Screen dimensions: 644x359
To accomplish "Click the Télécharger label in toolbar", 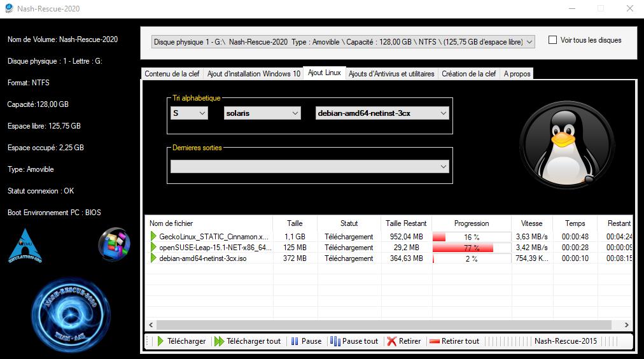I will pyautogui.click(x=186, y=341).
